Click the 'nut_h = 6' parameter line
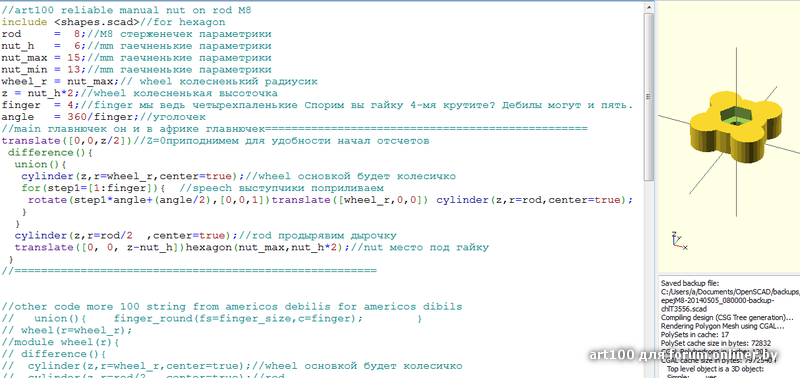The image size is (800, 378). (x=136, y=46)
